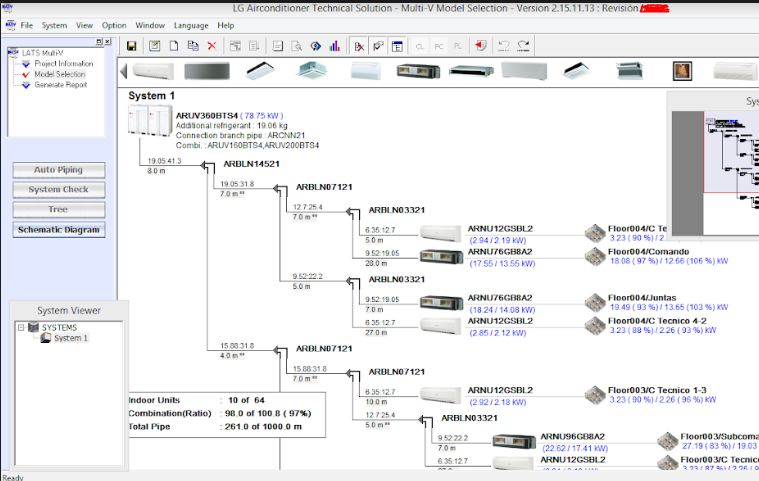Toggle the CL toolbar button
The image size is (759, 481).
pos(420,46)
